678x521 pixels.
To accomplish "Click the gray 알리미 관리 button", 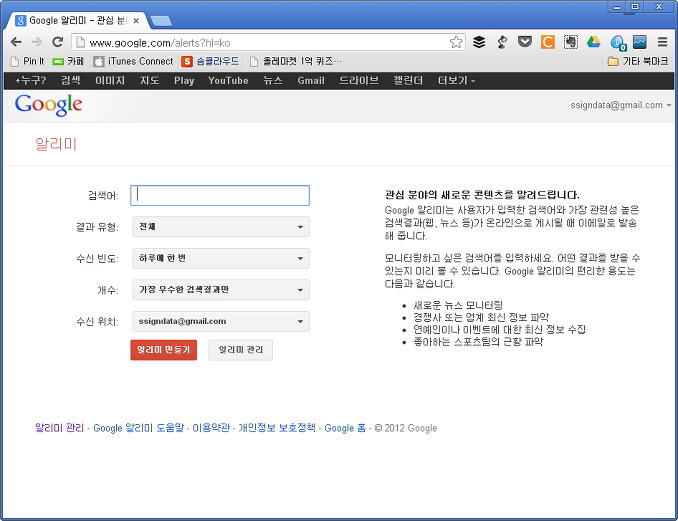I will [240, 350].
